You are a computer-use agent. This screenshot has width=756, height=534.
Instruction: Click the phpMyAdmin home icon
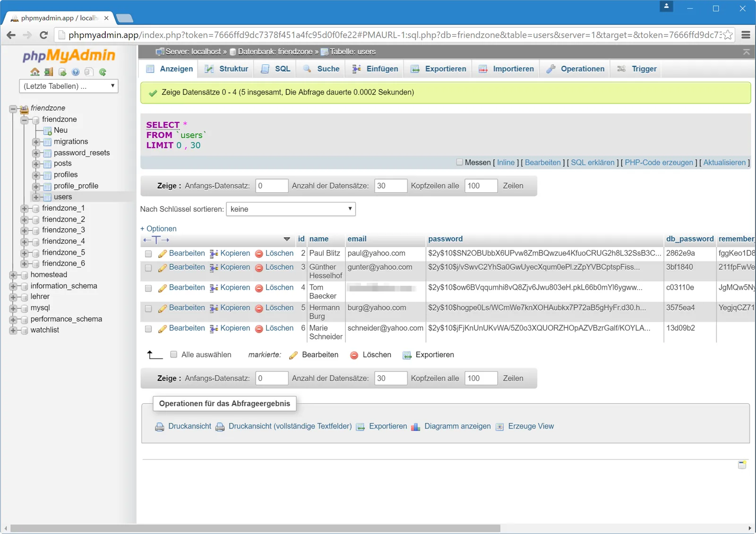35,72
